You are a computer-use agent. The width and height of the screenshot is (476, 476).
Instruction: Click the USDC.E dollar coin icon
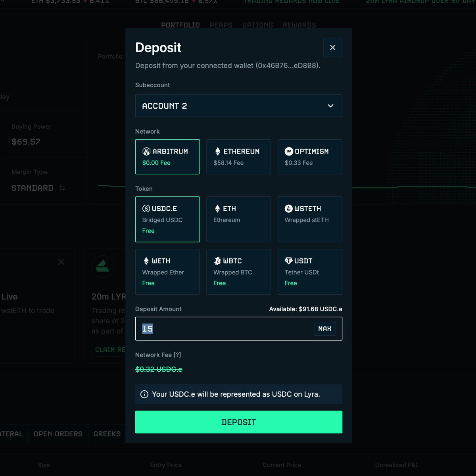[146, 209]
